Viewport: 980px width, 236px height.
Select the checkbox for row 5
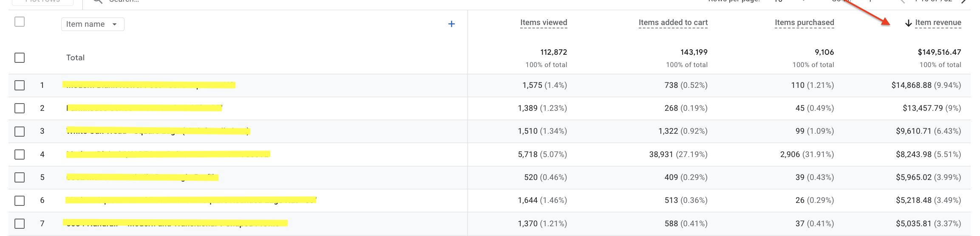(x=20, y=177)
